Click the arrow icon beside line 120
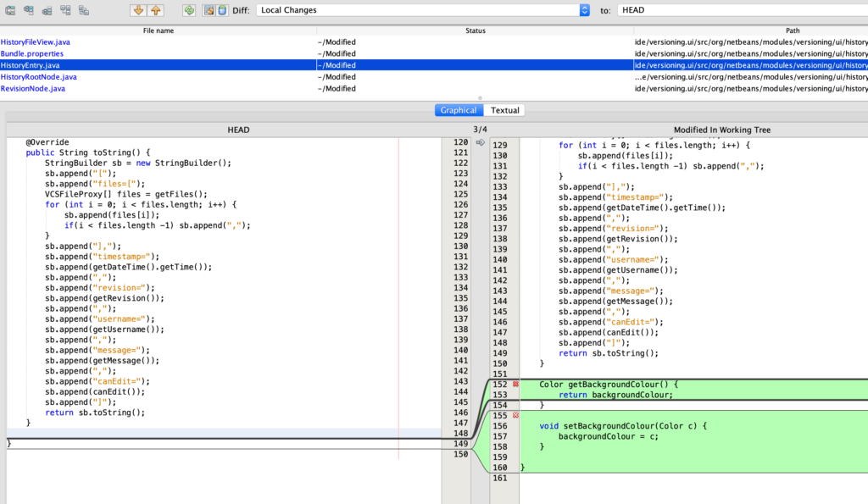The image size is (868, 504). coord(481,142)
